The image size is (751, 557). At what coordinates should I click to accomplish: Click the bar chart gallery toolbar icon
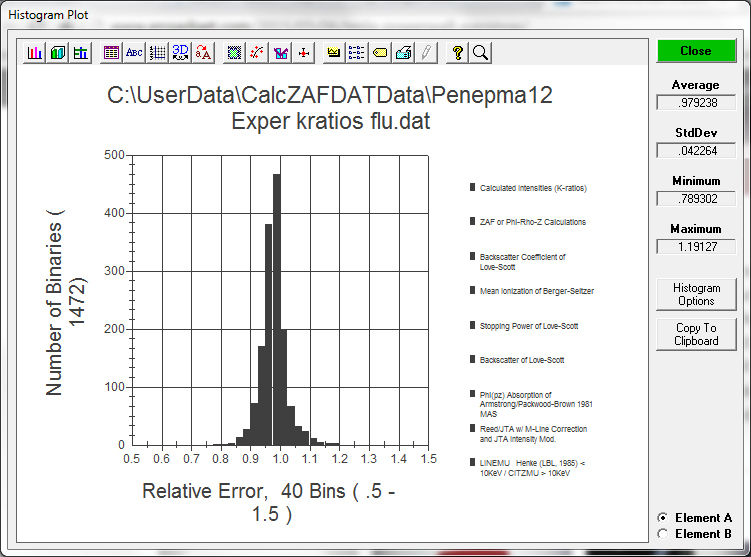pos(35,52)
